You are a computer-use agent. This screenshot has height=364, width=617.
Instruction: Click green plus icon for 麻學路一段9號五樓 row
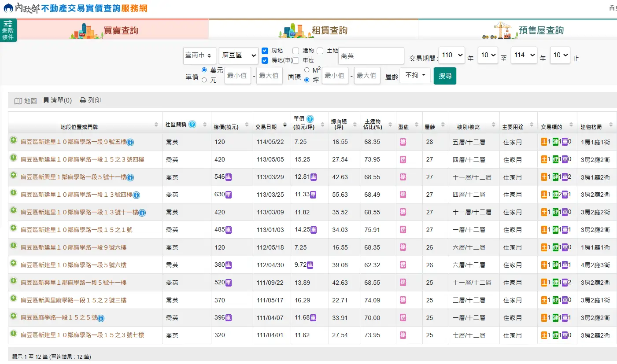13,140
